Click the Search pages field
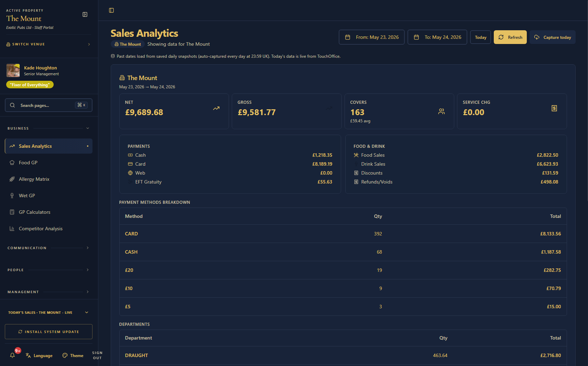The width and height of the screenshot is (588, 366). click(x=48, y=105)
